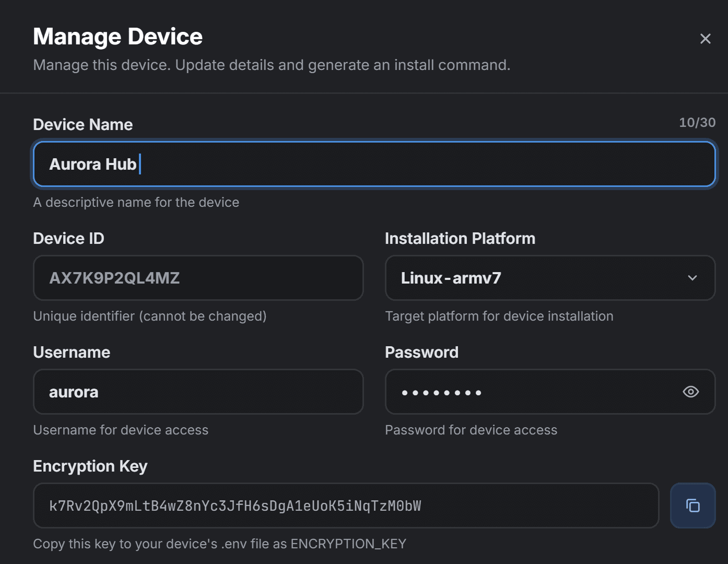Click the ENCRYPTION_KEY copy instruction text
The width and height of the screenshot is (728, 564).
220,544
